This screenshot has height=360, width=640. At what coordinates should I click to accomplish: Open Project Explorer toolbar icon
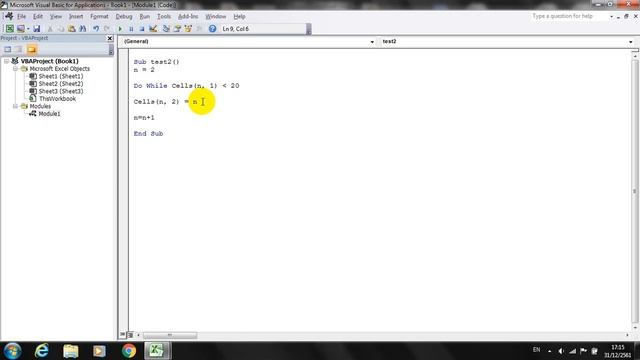click(166, 29)
